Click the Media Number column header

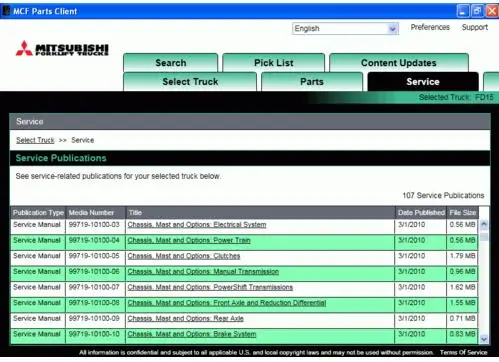point(95,213)
